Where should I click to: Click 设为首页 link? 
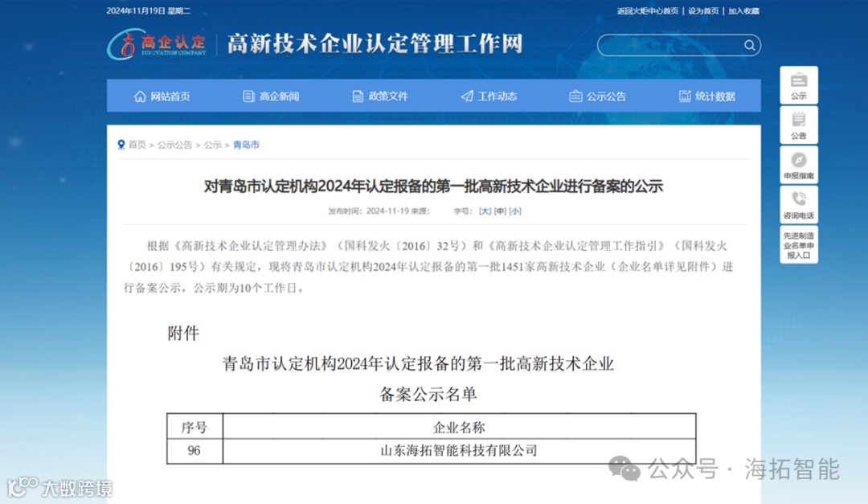click(703, 11)
